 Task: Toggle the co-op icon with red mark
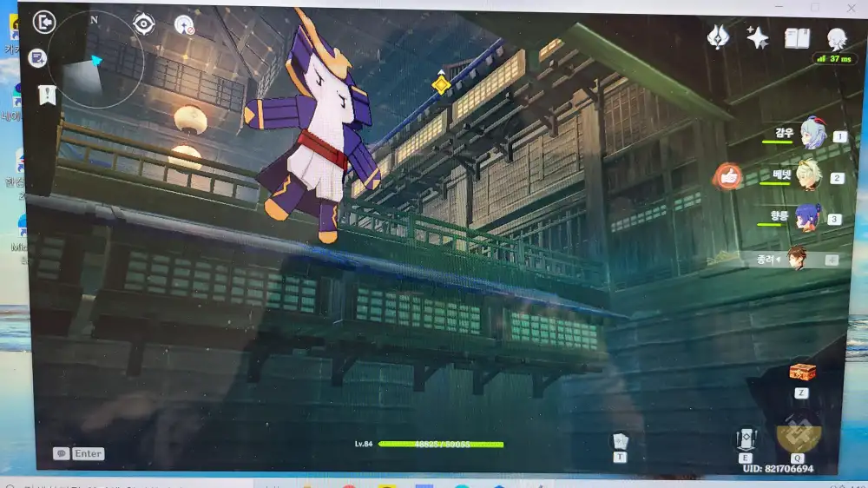184,24
